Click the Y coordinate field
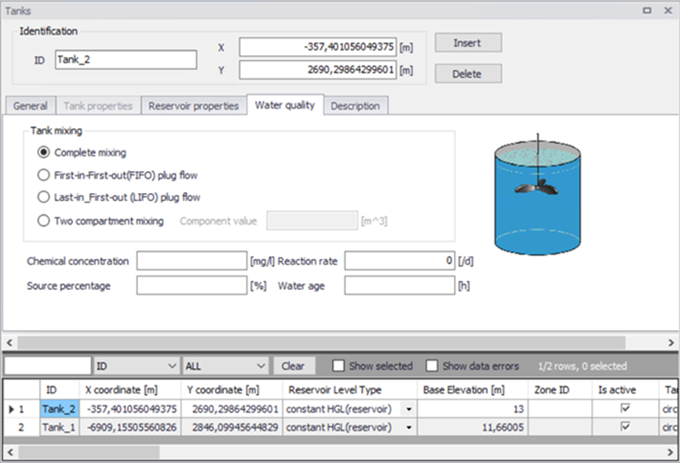The width and height of the screenshot is (680, 463). click(x=318, y=70)
